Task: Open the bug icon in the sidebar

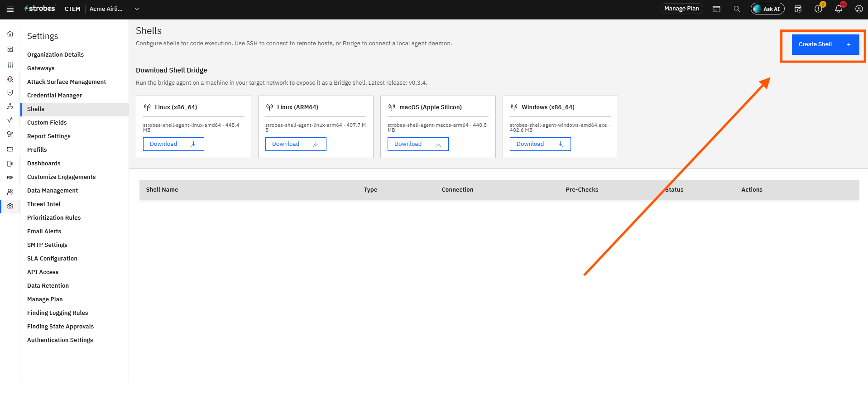Action: pyautogui.click(x=10, y=79)
